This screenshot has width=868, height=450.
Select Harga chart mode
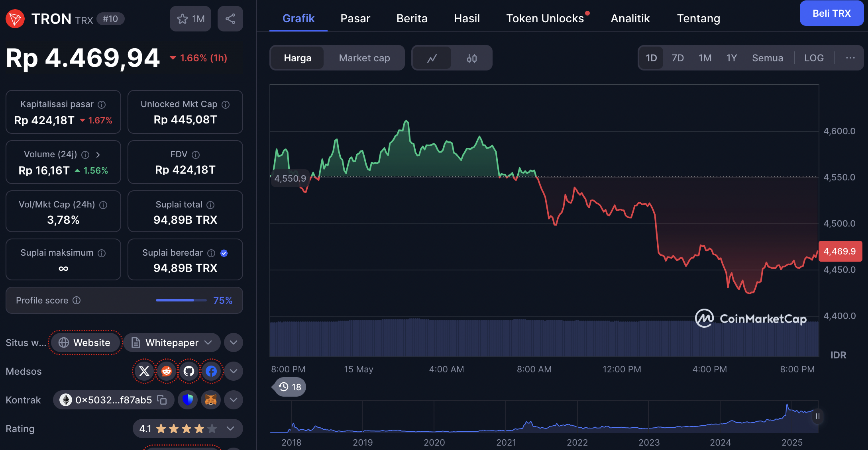(298, 58)
